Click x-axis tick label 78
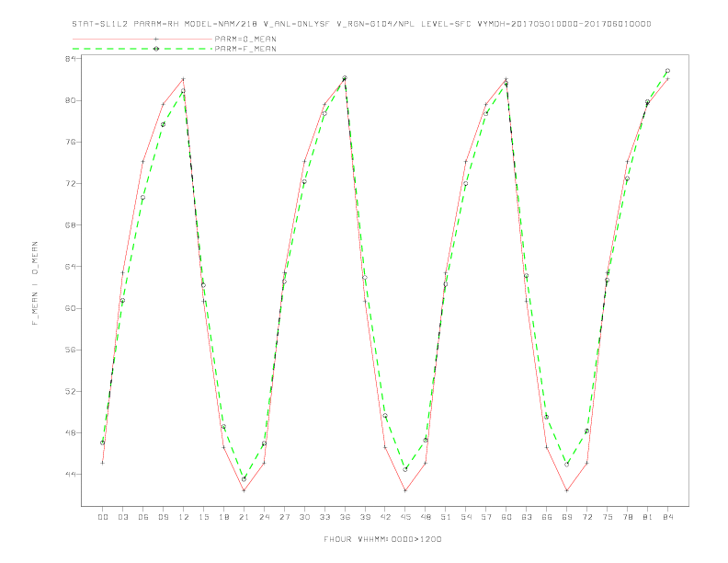This screenshot has width=728, height=563. 627,517
